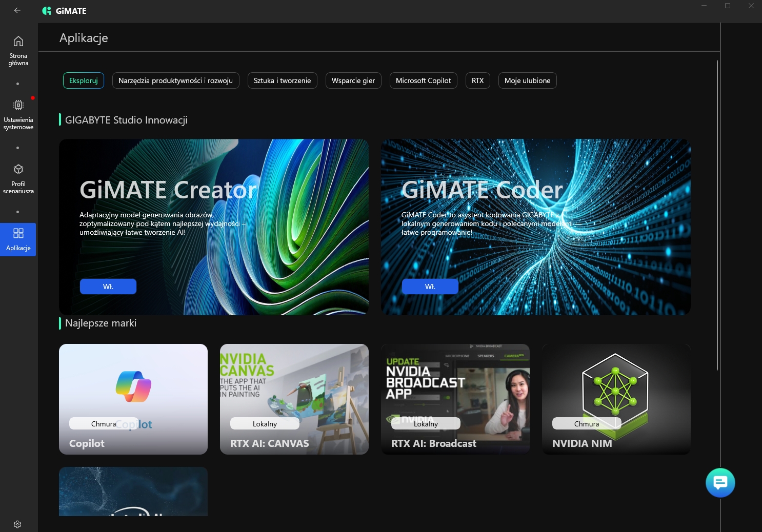This screenshot has height=532, width=762.
Task: Select the Eksploruj filter tab
Action: click(x=84, y=80)
